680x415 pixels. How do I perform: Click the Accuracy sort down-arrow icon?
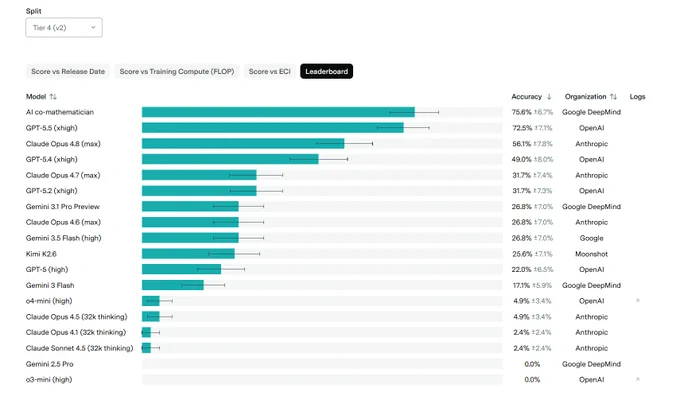click(549, 97)
